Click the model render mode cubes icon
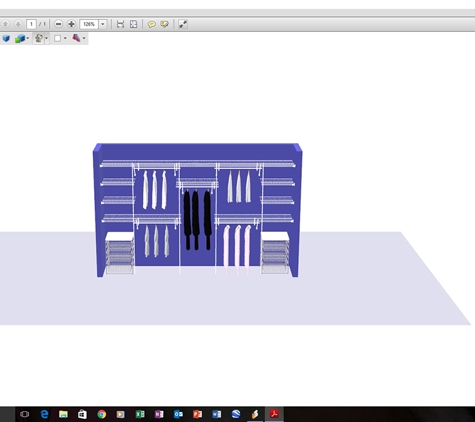This screenshot has width=475, height=422. (x=20, y=38)
